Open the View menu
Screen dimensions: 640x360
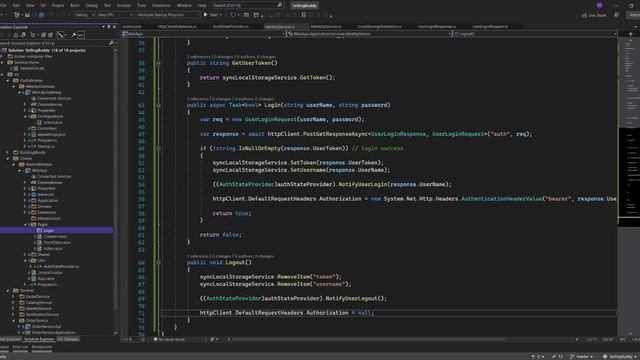pos(30,5)
